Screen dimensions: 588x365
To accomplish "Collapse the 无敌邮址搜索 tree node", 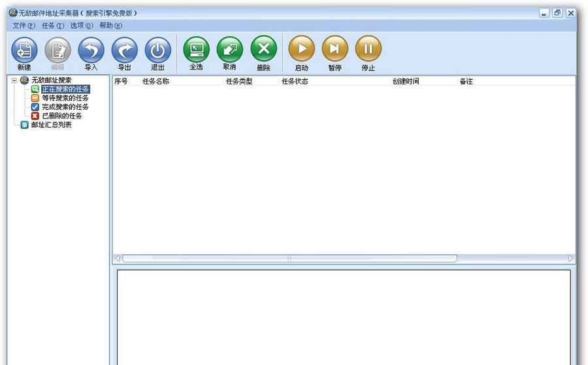I will [14, 80].
